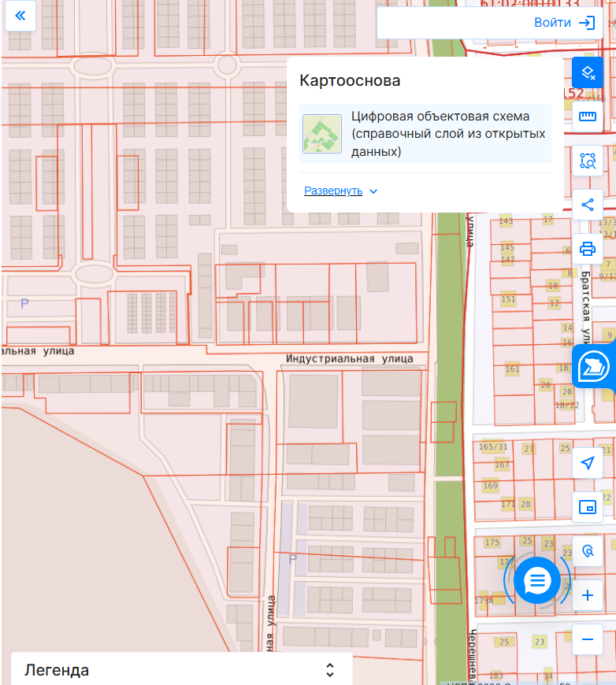Zoom in with the plus button
This screenshot has width=616, height=685.
click(x=588, y=595)
